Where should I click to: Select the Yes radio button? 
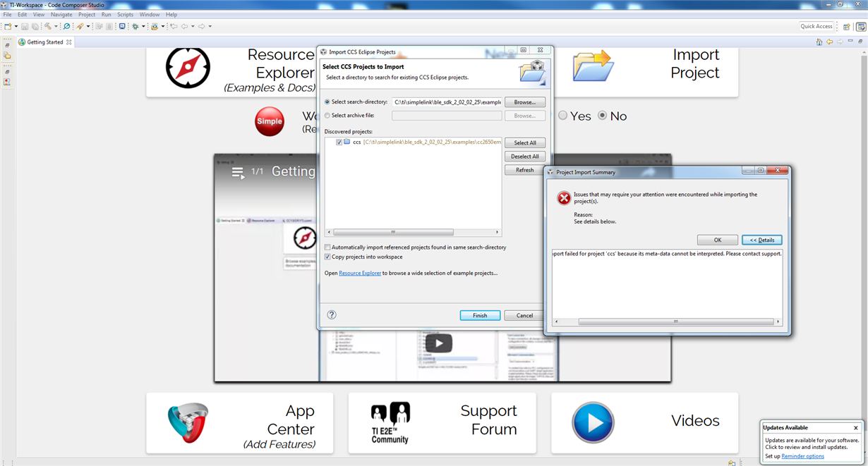click(563, 116)
